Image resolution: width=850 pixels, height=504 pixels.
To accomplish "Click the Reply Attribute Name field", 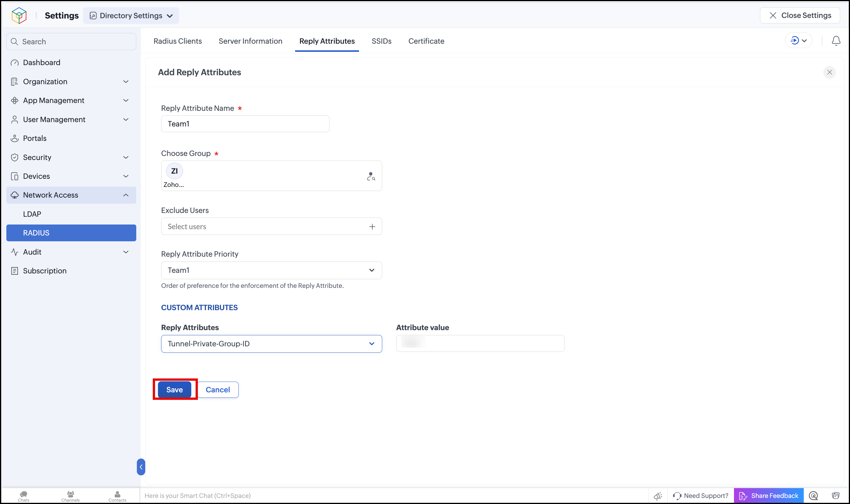I will pos(245,124).
